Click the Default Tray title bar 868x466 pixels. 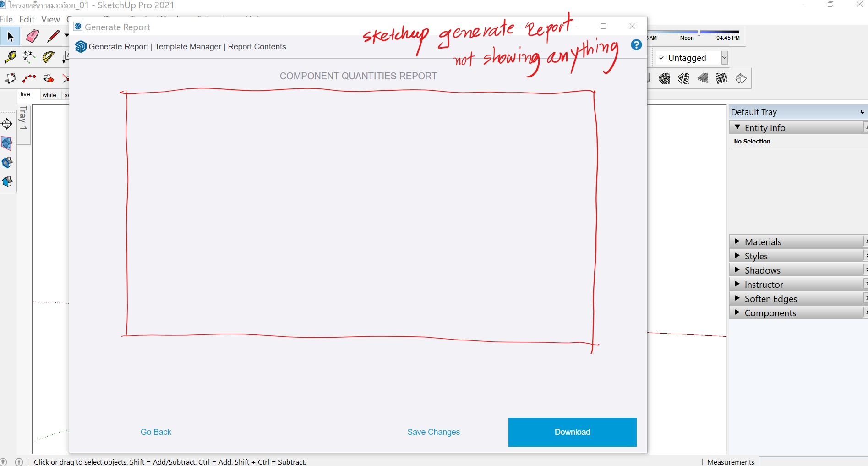798,112
